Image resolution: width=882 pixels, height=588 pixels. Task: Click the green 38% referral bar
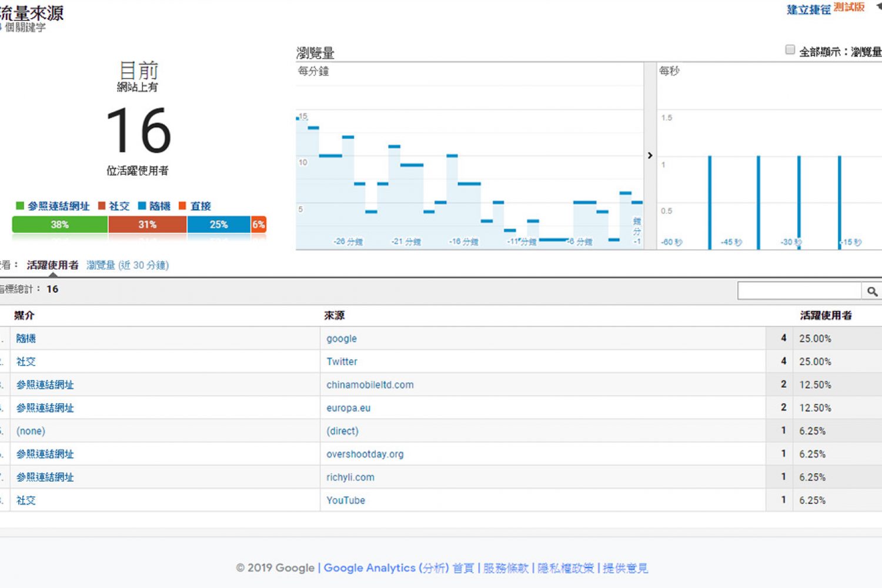click(x=59, y=225)
